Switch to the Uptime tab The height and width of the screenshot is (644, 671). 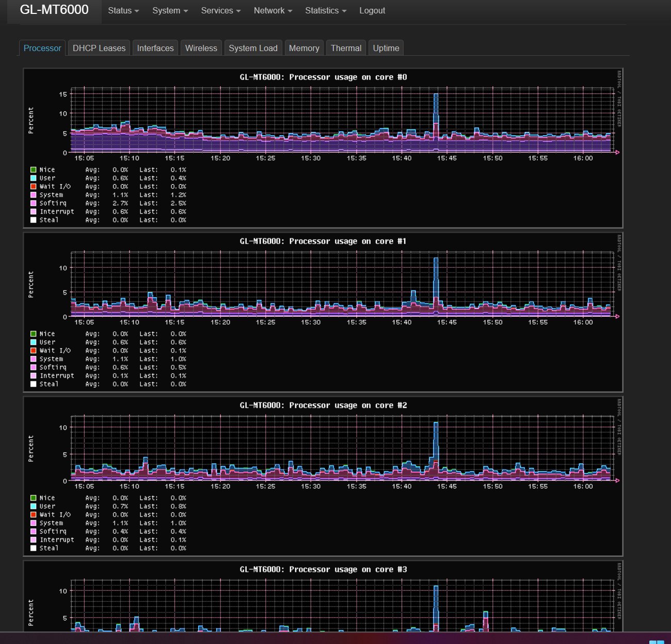tap(386, 48)
